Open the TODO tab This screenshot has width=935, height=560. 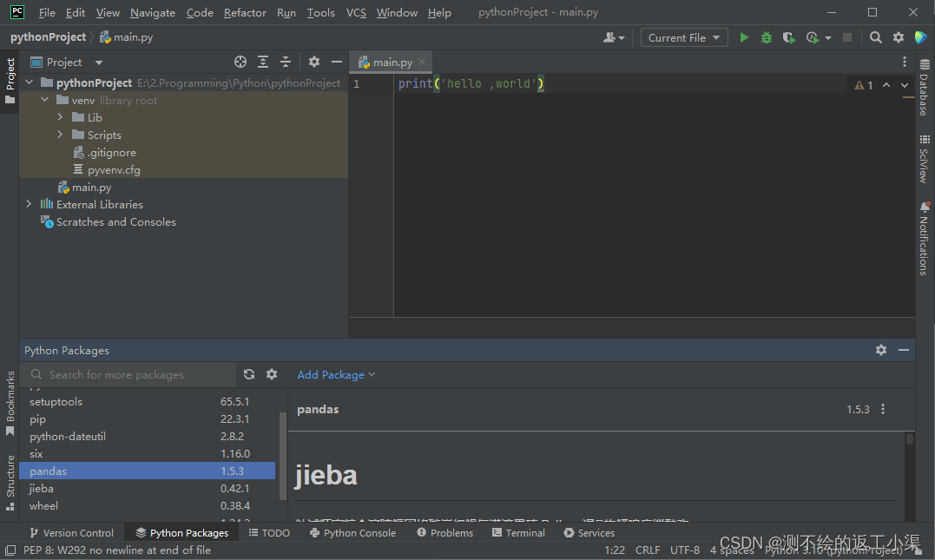[x=269, y=532]
